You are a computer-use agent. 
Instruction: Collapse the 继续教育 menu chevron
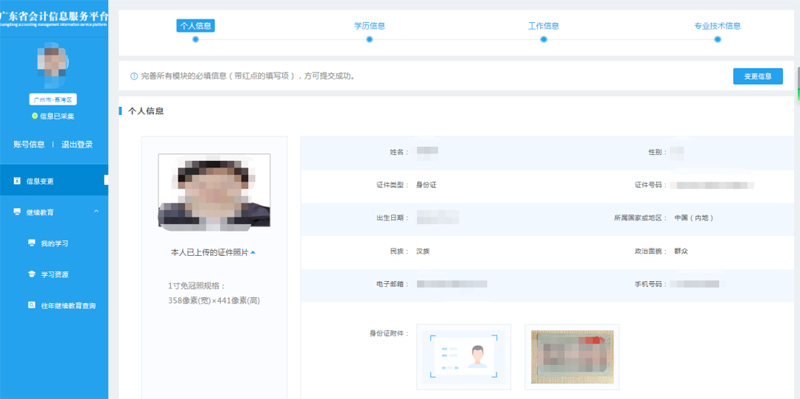[x=96, y=211]
